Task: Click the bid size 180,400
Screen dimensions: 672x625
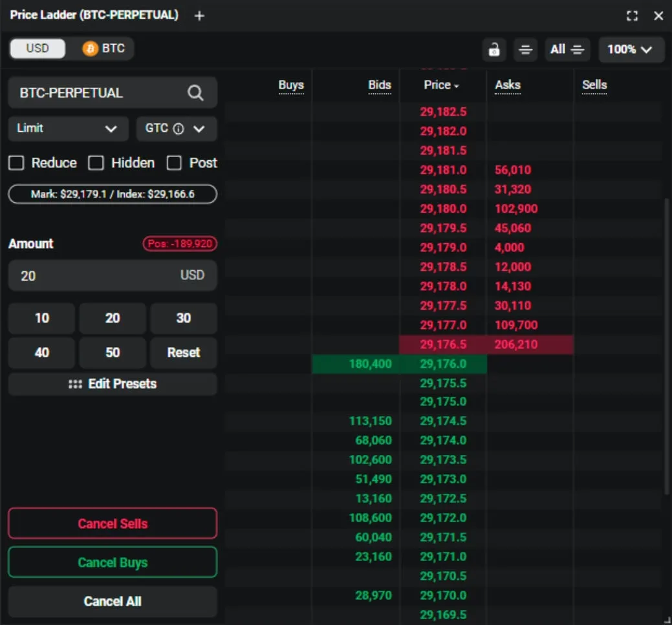Action: click(371, 364)
